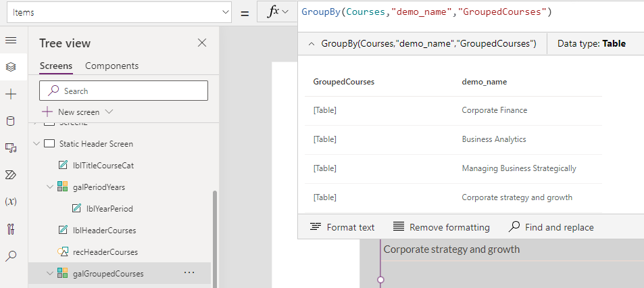
Task: Click the gallery resize handle circle on canvas
Action: [380, 280]
